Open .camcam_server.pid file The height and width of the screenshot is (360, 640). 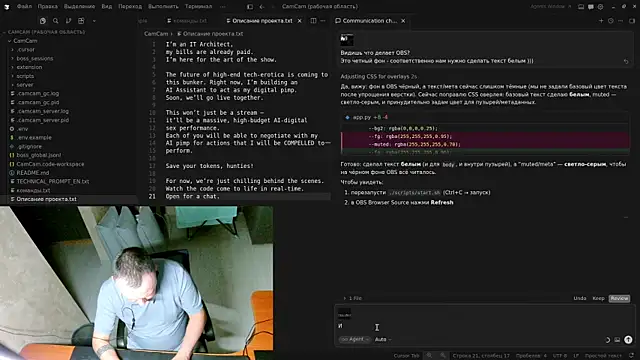pyautogui.click(x=42, y=120)
